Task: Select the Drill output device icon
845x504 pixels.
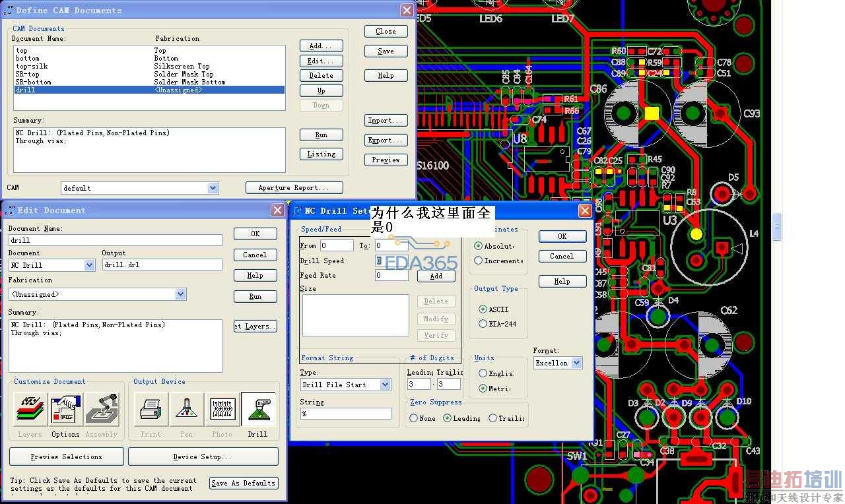Action: pyautogui.click(x=258, y=410)
